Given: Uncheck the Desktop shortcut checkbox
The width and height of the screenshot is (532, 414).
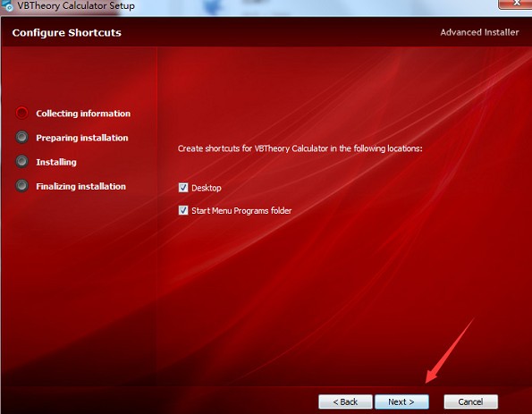Looking at the screenshot, I should tap(183, 187).
